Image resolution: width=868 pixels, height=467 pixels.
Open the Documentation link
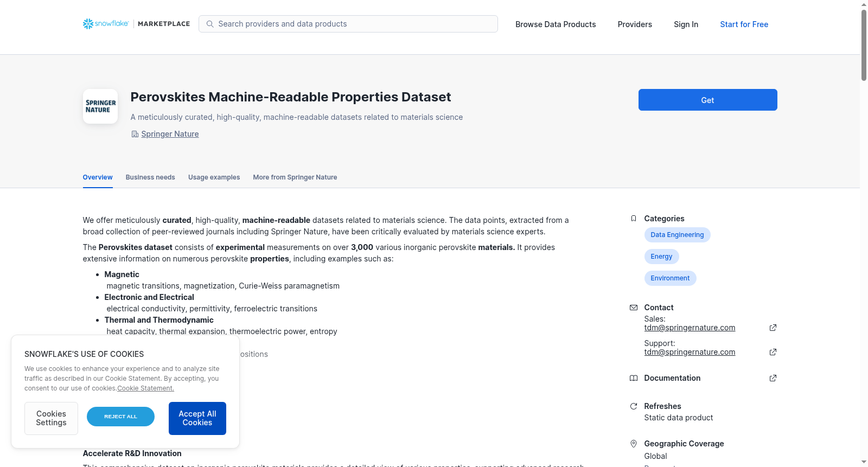672,378
